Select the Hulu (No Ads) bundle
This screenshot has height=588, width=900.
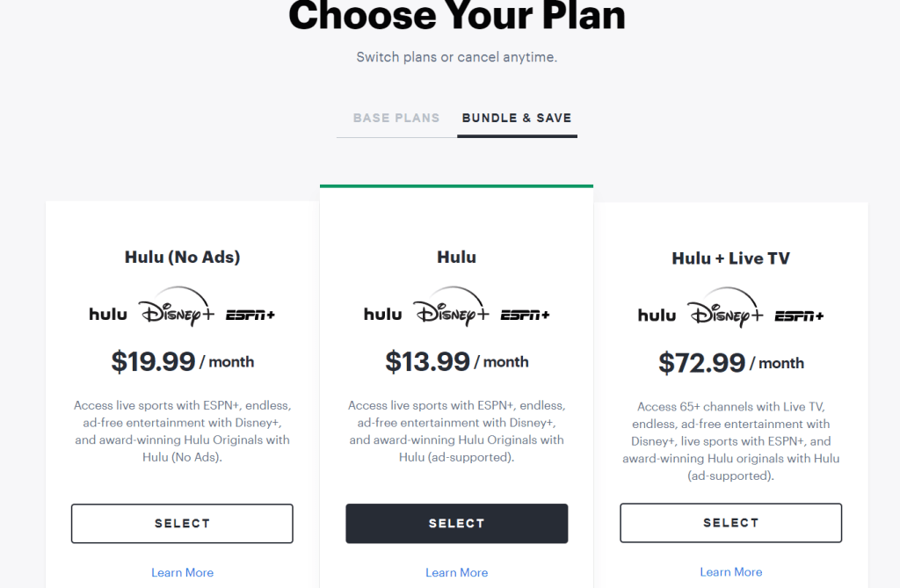(x=182, y=523)
